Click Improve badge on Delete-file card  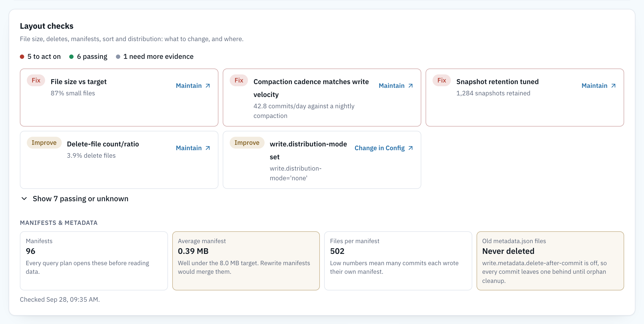coord(44,143)
